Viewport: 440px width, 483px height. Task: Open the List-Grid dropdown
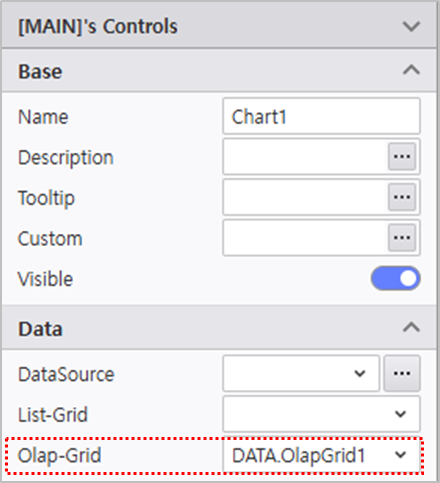[321, 414]
